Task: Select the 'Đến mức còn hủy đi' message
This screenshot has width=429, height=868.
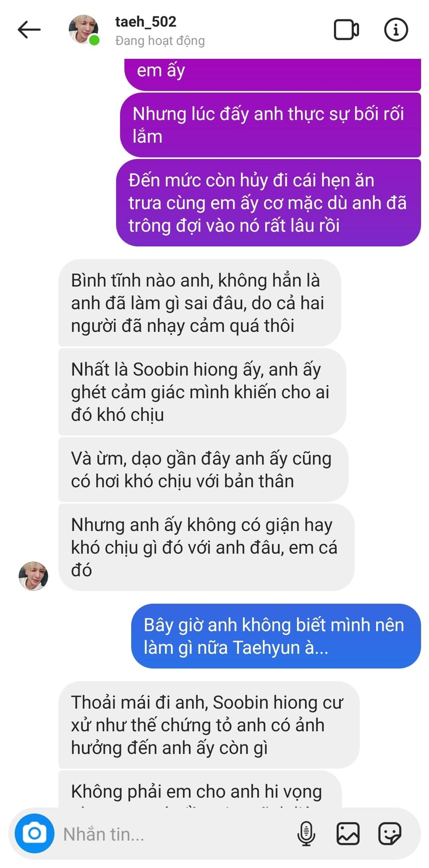Action: pos(269,203)
